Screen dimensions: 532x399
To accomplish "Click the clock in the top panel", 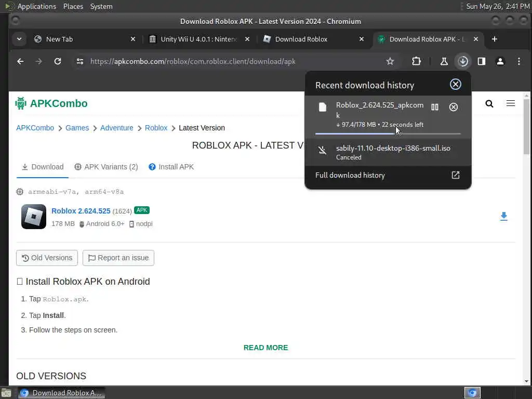I will [498, 6].
